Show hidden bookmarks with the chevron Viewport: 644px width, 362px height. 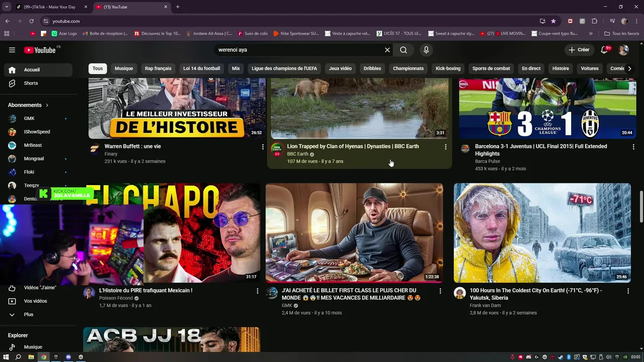tap(591, 34)
